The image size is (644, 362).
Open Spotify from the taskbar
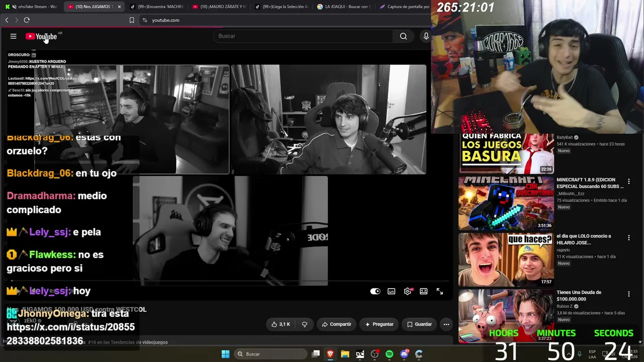tap(389, 354)
